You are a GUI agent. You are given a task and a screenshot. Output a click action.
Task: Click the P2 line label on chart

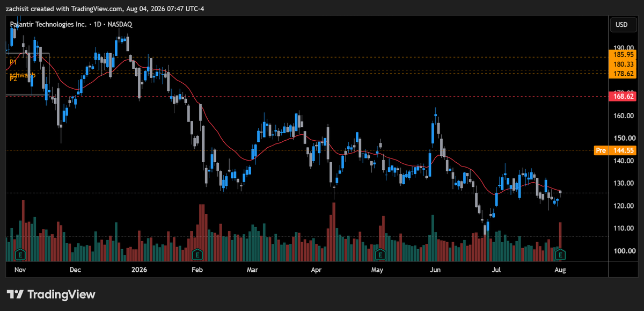tap(13, 79)
